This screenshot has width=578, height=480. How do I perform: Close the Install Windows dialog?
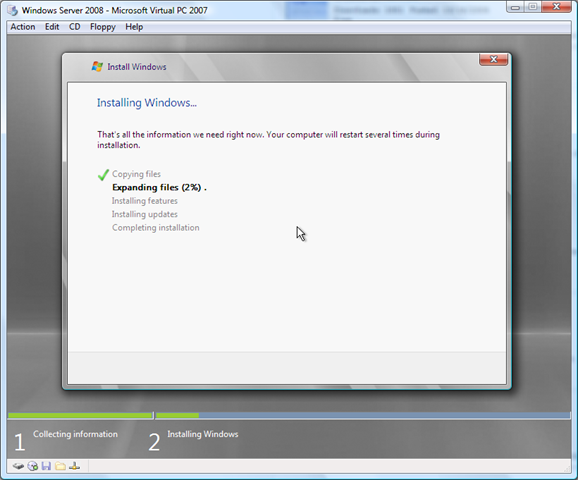click(x=494, y=59)
